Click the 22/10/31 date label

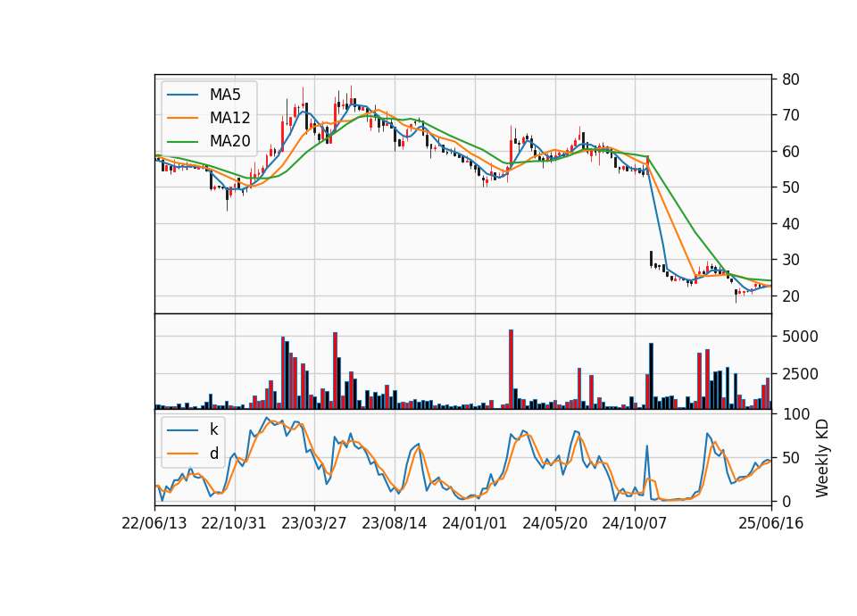click(x=234, y=523)
